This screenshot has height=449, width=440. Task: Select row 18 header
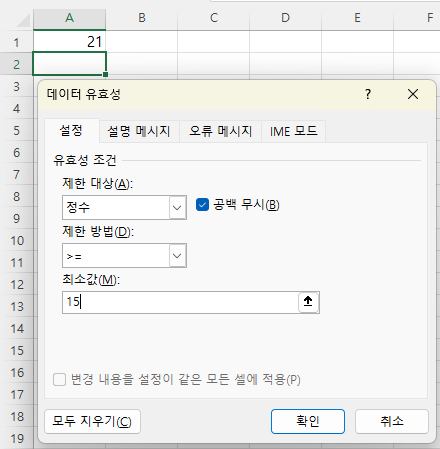[16, 416]
